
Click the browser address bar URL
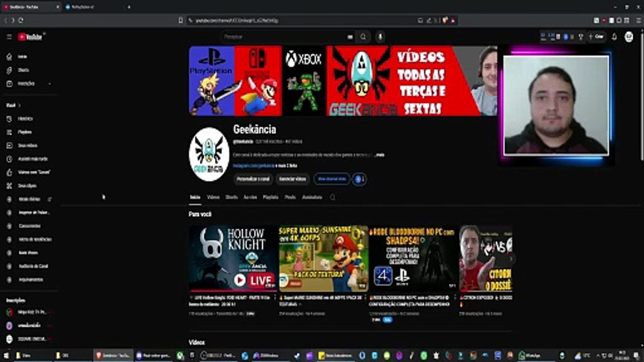[236, 21]
